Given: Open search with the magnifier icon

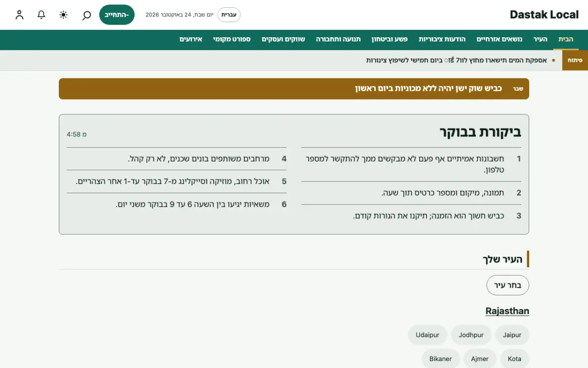Looking at the screenshot, I should [x=86, y=15].
